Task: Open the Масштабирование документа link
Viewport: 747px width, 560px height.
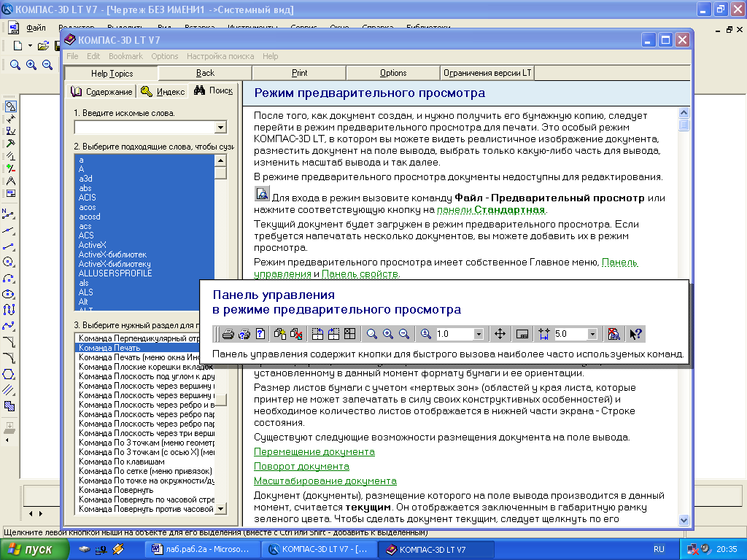Action: (325, 481)
